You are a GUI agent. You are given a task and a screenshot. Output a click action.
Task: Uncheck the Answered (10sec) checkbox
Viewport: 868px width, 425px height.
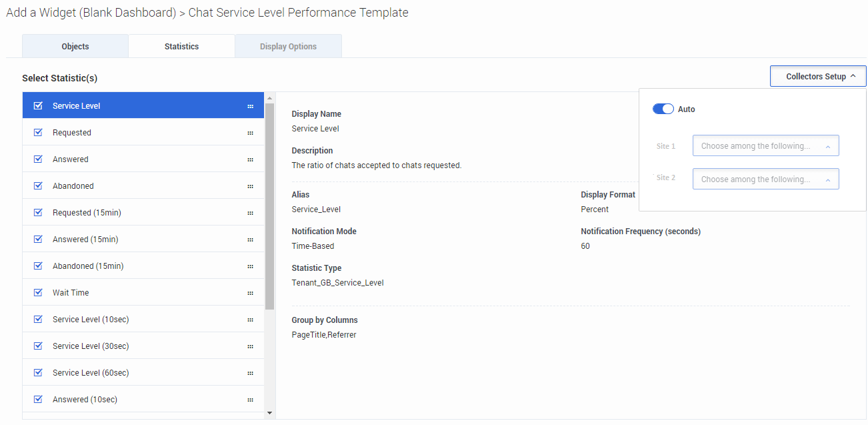point(38,399)
